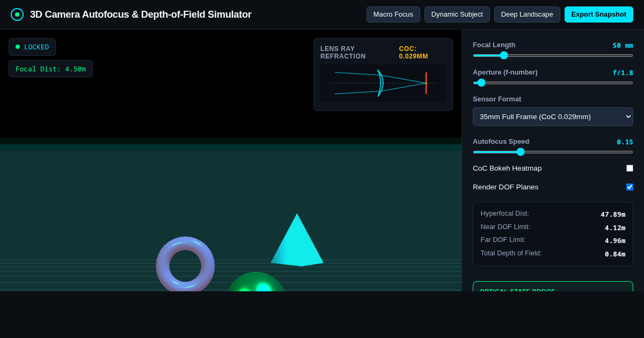
Task: Click the camera lens logo icon
Action: click(x=17, y=14)
